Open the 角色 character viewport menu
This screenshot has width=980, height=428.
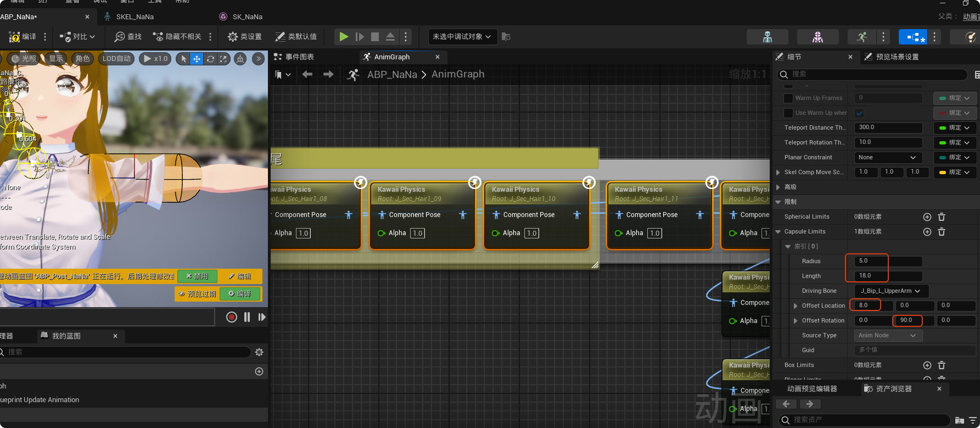tap(83, 59)
